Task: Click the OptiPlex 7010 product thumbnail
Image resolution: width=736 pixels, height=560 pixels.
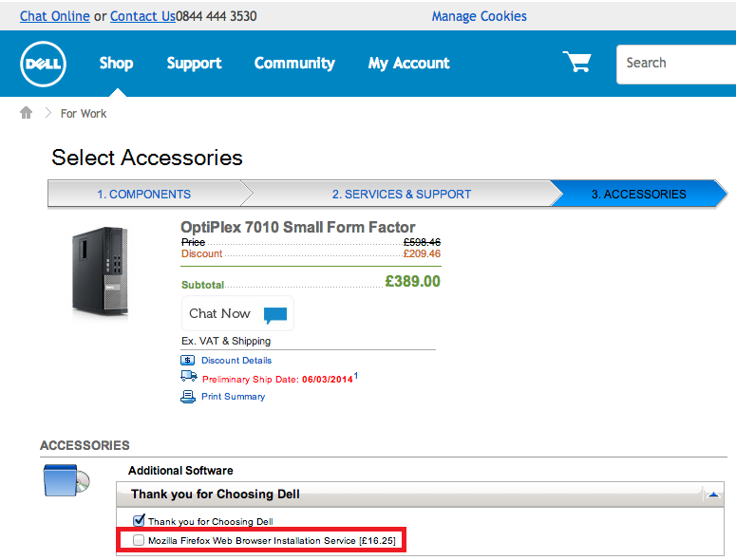Action: pos(101,271)
